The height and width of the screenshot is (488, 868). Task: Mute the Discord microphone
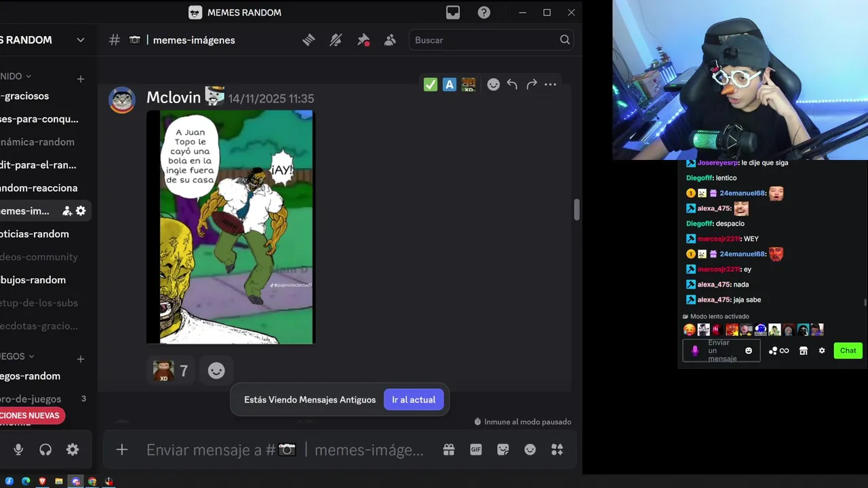click(18, 449)
